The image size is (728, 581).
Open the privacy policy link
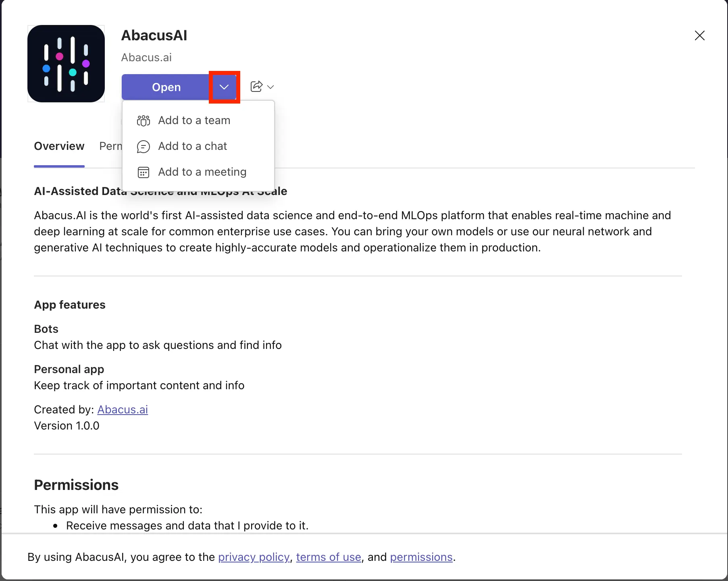pos(254,557)
